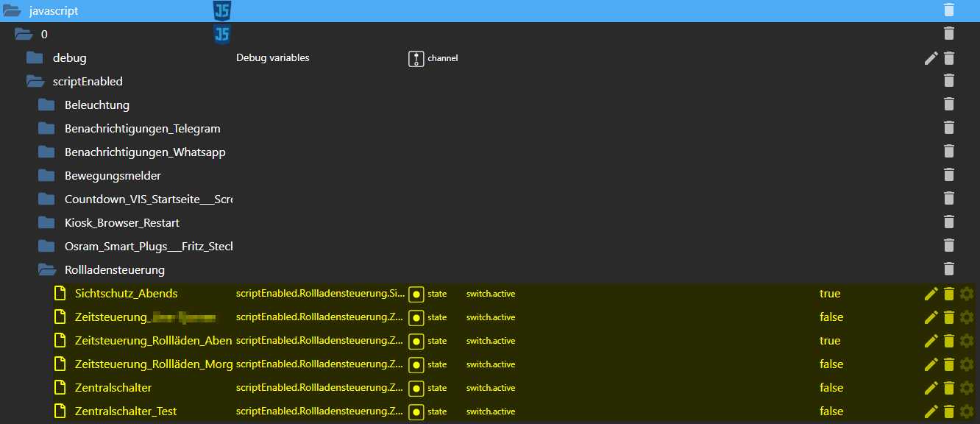Expand the Benachrichtigungen_Whatsapp folder

46,152
